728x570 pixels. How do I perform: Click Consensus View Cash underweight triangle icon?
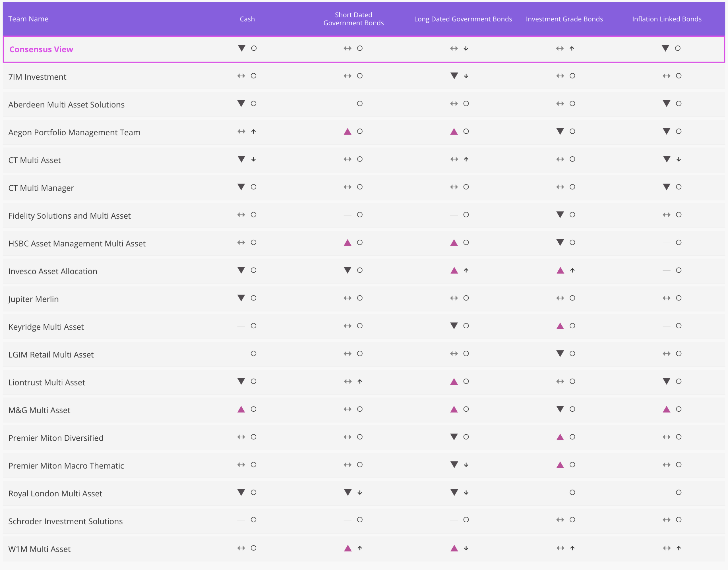(x=242, y=48)
